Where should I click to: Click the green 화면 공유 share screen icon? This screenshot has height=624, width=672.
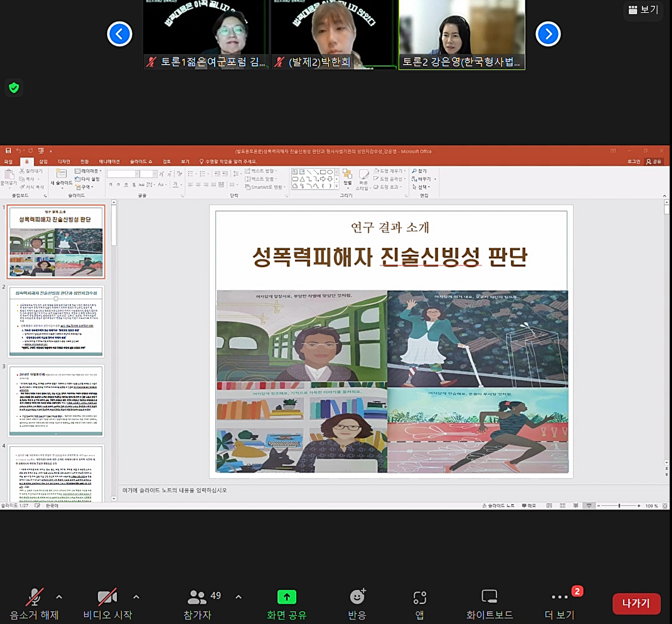click(287, 597)
